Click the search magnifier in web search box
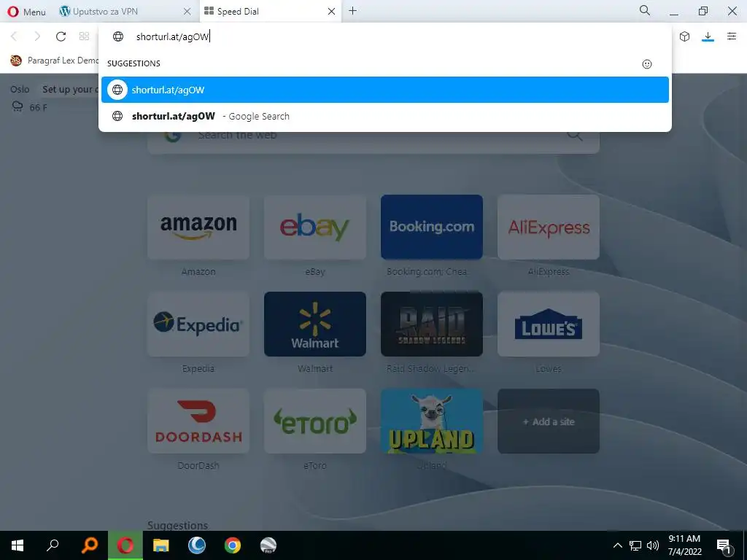The image size is (747, 560). pyautogui.click(x=575, y=136)
